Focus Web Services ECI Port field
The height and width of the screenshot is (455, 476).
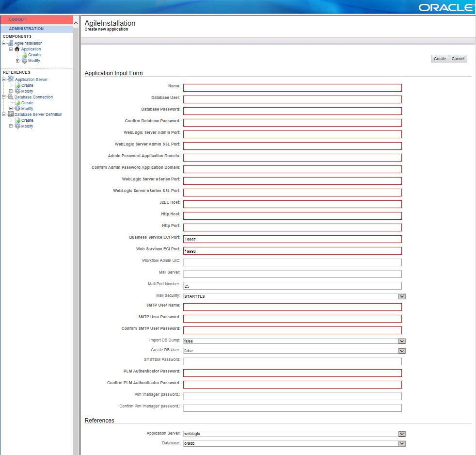coord(292,251)
